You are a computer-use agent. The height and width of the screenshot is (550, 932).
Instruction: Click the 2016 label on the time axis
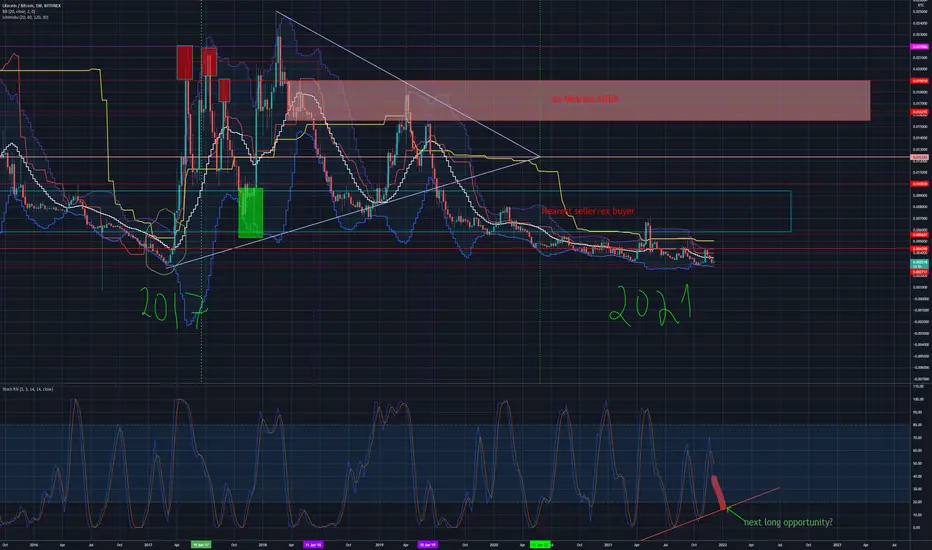point(33,544)
